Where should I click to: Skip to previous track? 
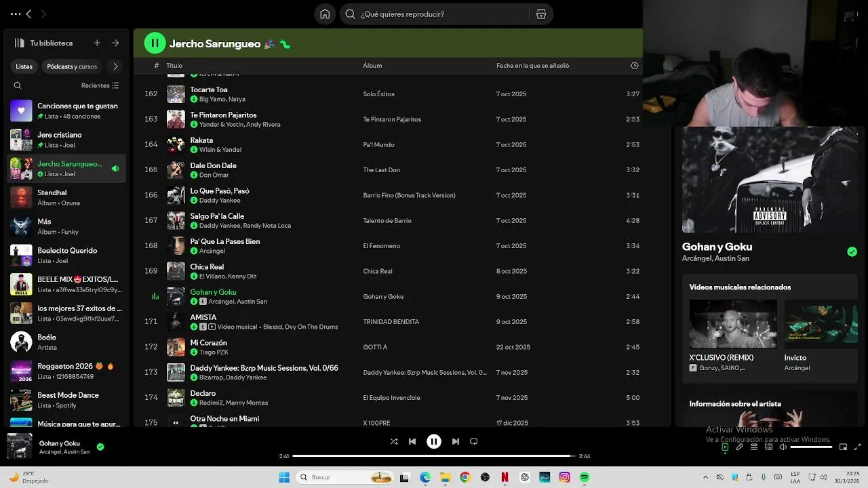point(412,441)
